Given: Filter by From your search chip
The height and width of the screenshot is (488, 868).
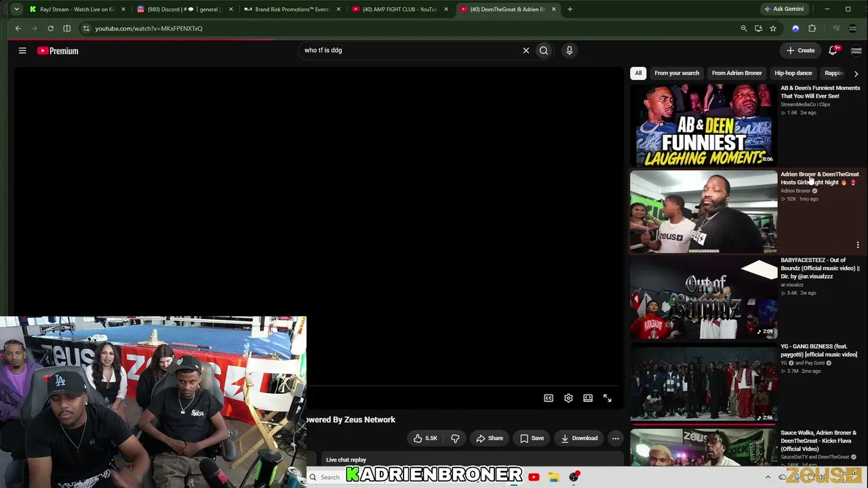Looking at the screenshot, I should (x=677, y=73).
